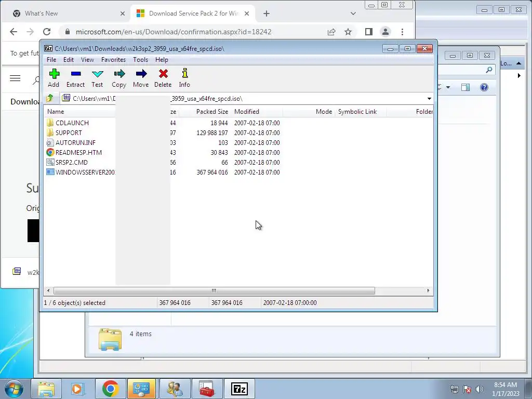Sort by the Packed Size column header
Screen dimensions: 532x399
[212, 112]
